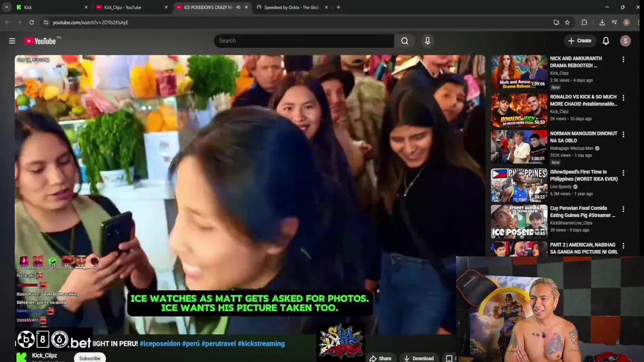Open the notifications bell
The height and width of the screenshot is (362, 644).
606,41
